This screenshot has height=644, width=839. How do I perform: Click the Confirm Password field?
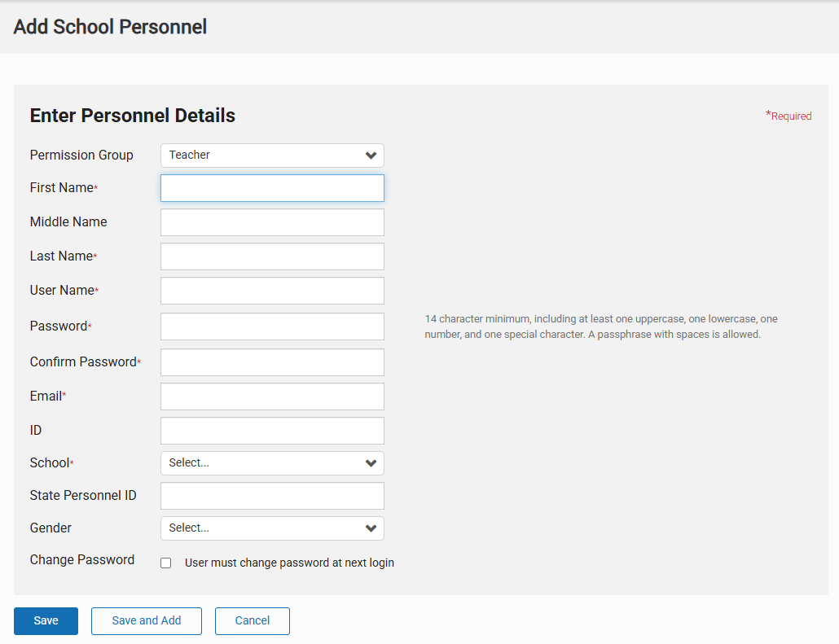pyautogui.click(x=271, y=362)
